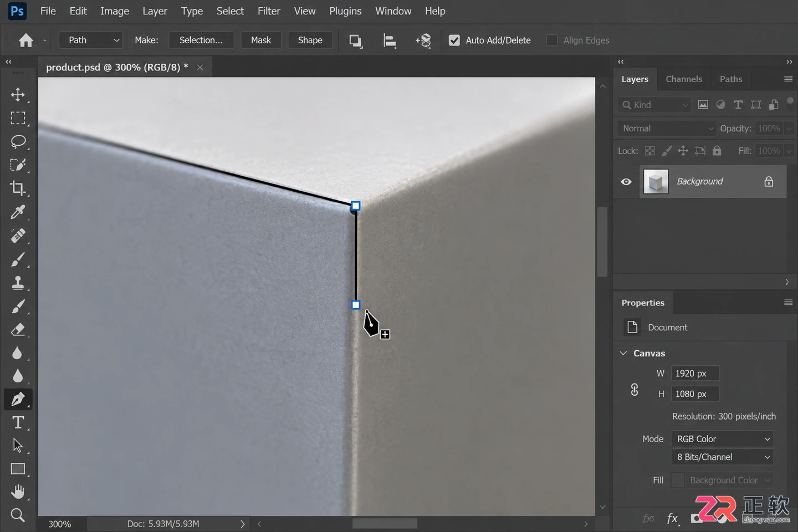The image size is (798, 532).
Task: Collapse the Canvas section
Action: [x=623, y=353]
